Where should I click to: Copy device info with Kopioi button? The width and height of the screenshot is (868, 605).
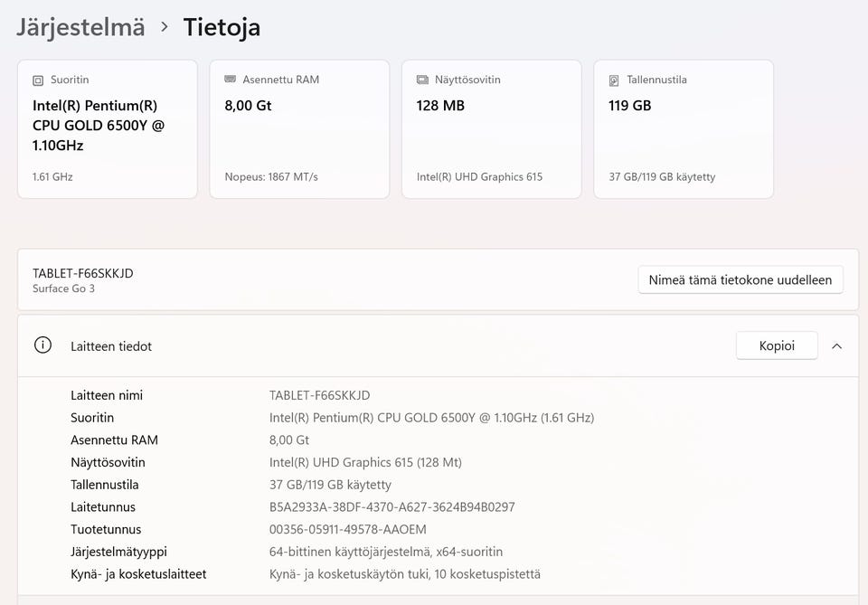tap(777, 346)
